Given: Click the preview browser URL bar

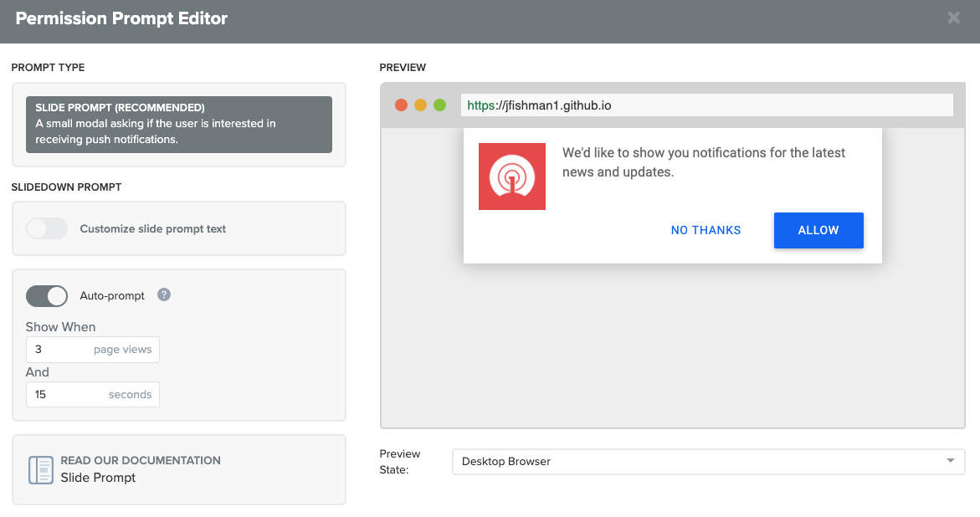Looking at the screenshot, I should pos(705,105).
